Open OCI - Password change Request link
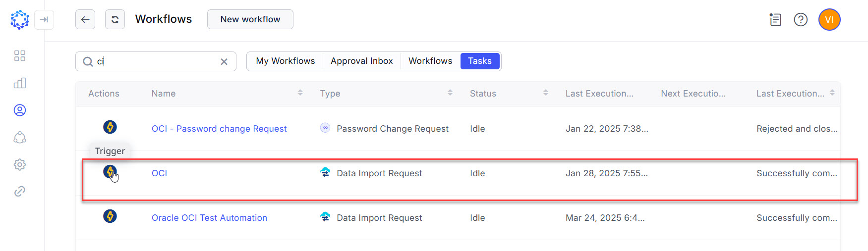 point(219,129)
